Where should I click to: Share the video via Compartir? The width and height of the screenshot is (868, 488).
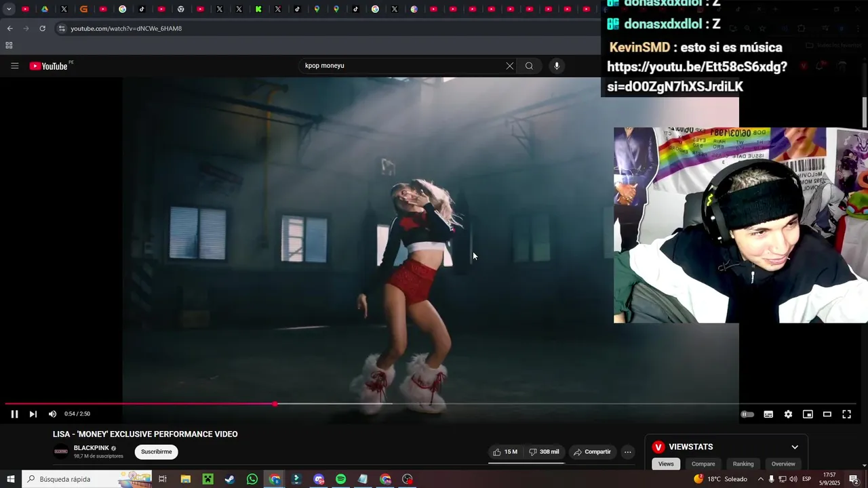click(x=592, y=452)
